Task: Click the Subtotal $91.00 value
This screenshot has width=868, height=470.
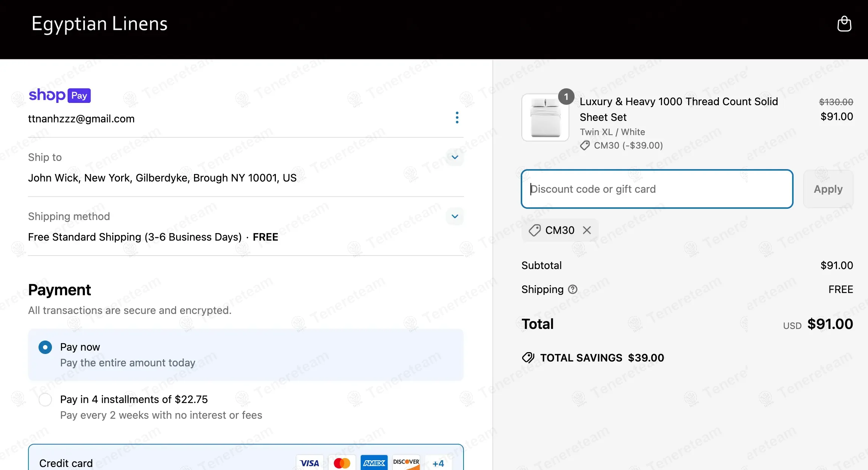Action: pos(837,265)
